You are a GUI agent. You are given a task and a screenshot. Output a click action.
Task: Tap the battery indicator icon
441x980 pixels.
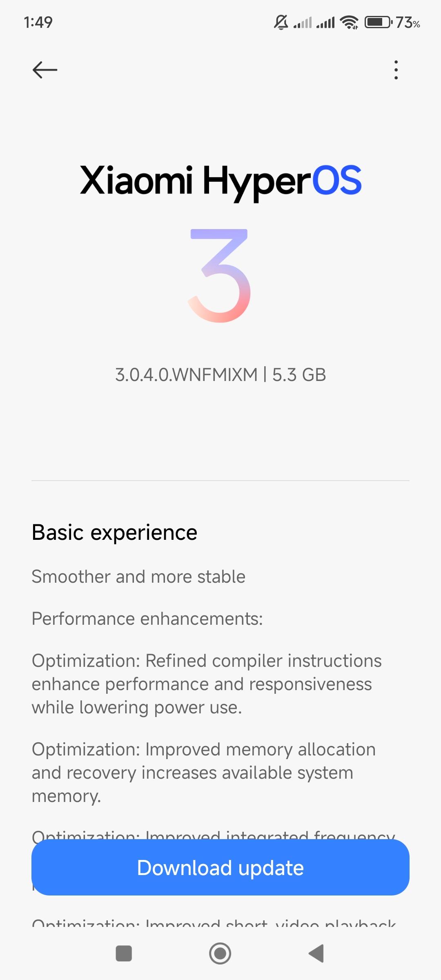[378, 22]
